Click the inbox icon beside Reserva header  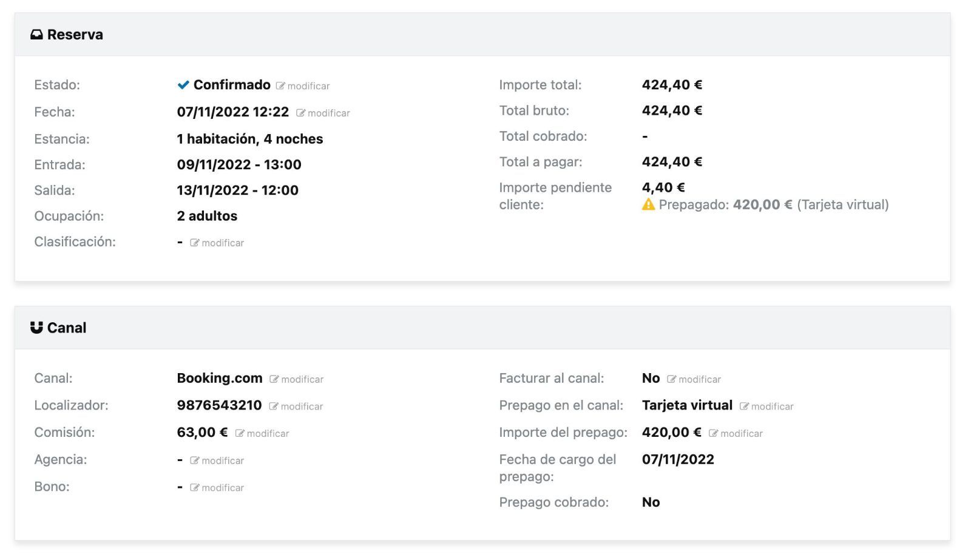tap(37, 35)
